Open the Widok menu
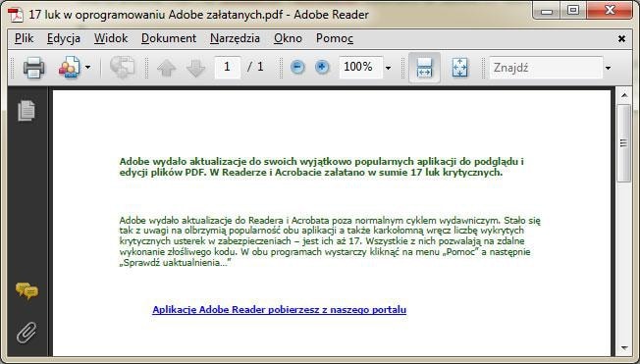The image size is (640, 364). coord(111,38)
